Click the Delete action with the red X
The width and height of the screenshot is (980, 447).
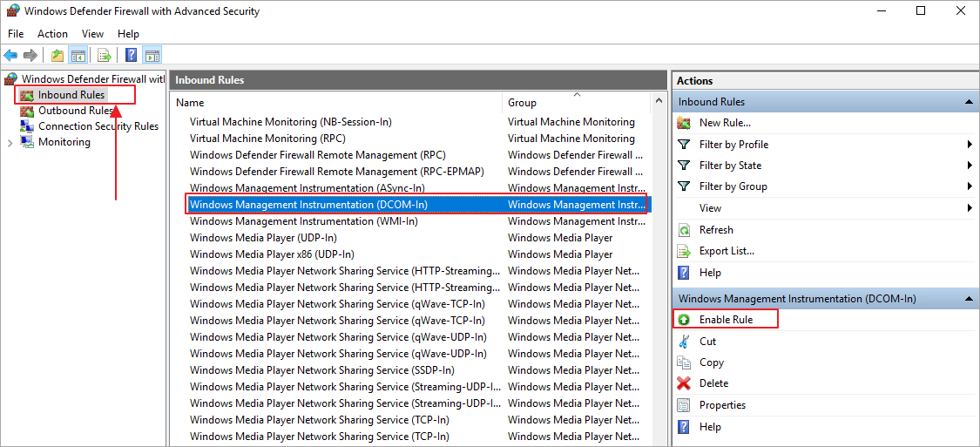[713, 383]
